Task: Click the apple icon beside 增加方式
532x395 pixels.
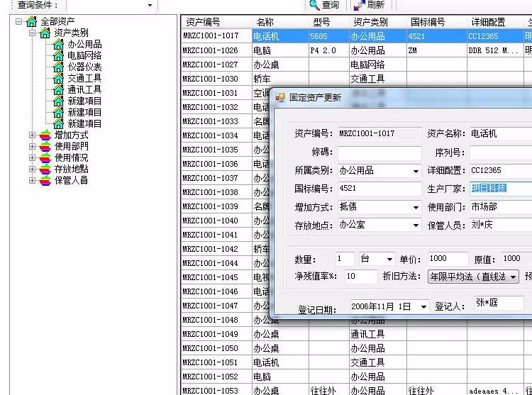Action: pyautogui.click(x=45, y=135)
